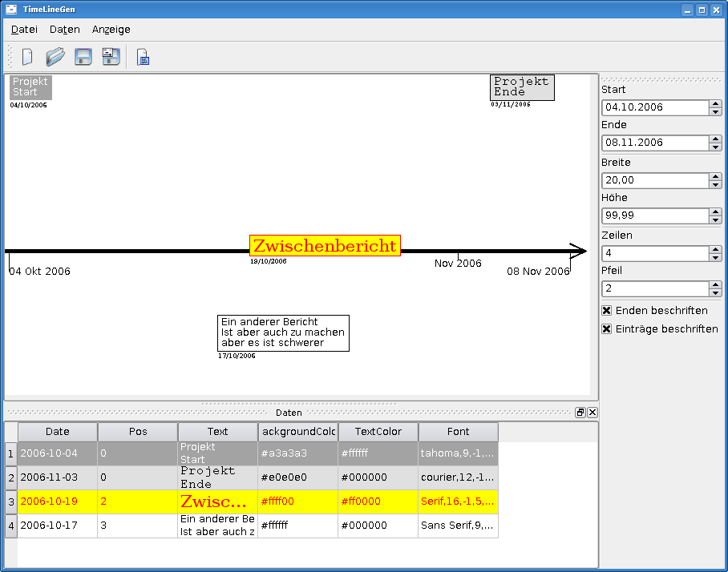Image resolution: width=728 pixels, height=572 pixels.
Task: Open the Anzeige menu
Action: 111,29
